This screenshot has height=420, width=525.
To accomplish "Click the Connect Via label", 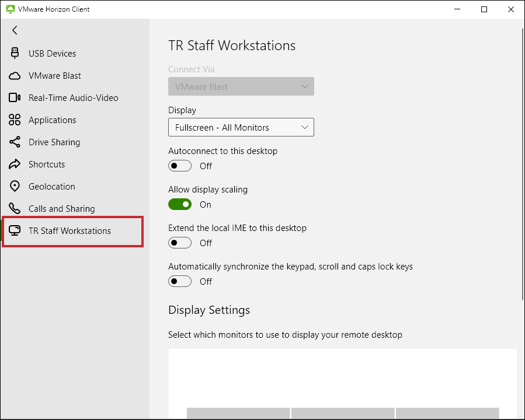I will tap(191, 69).
